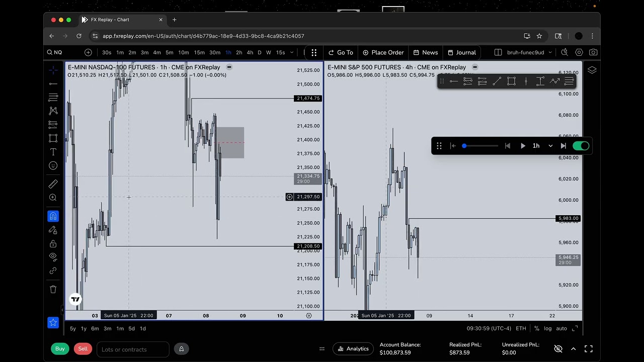Screen dimensions: 644x362
Task: Select vertical line tool in floating toolbar
Action: coord(526,81)
